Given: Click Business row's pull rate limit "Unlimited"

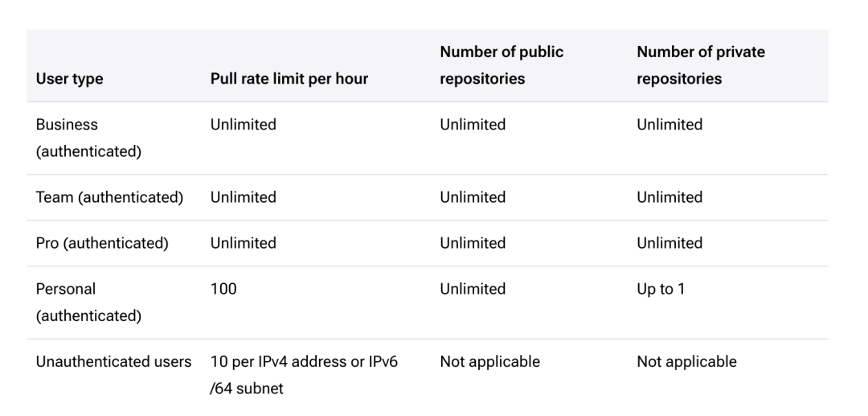Looking at the screenshot, I should [243, 125].
